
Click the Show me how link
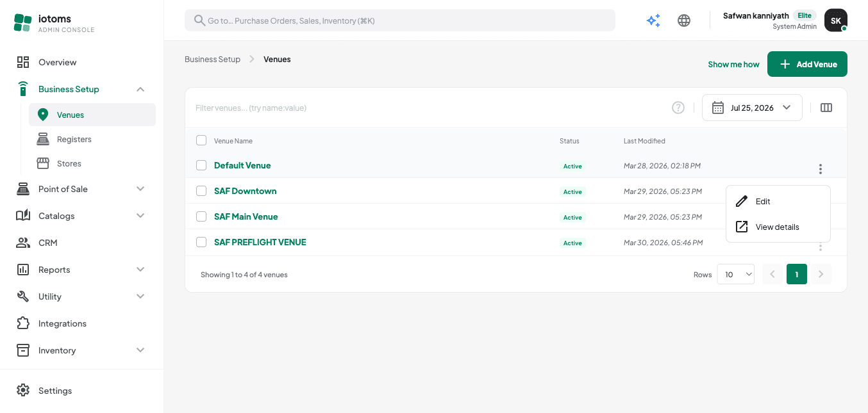pos(733,64)
